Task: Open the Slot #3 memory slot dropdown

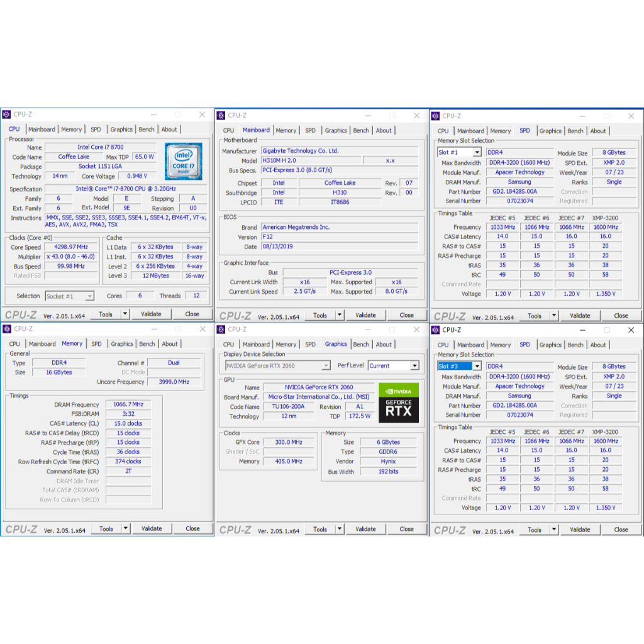Action: pyautogui.click(x=477, y=366)
